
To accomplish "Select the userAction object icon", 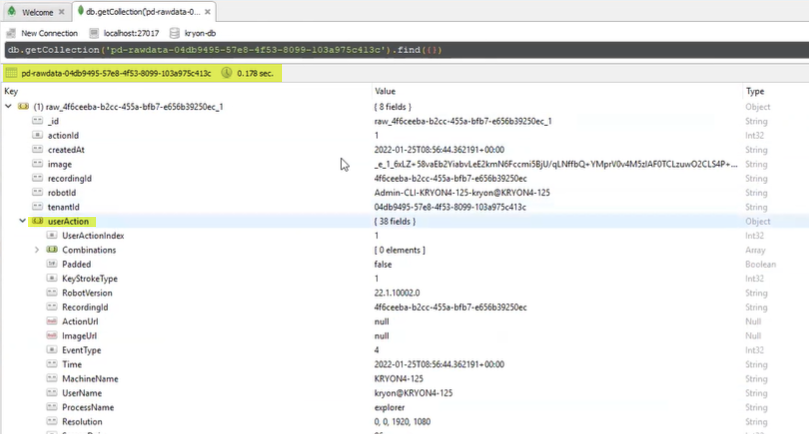I will coord(37,221).
